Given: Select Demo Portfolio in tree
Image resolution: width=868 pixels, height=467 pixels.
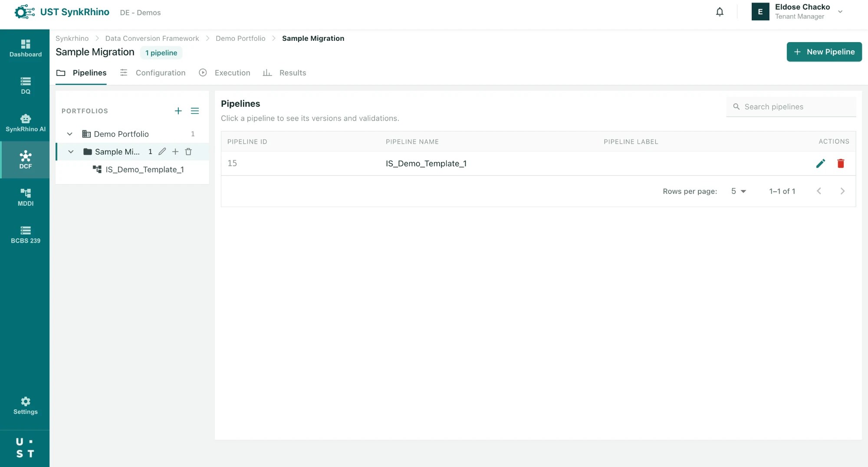Looking at the screenshot, I should 121,134.
